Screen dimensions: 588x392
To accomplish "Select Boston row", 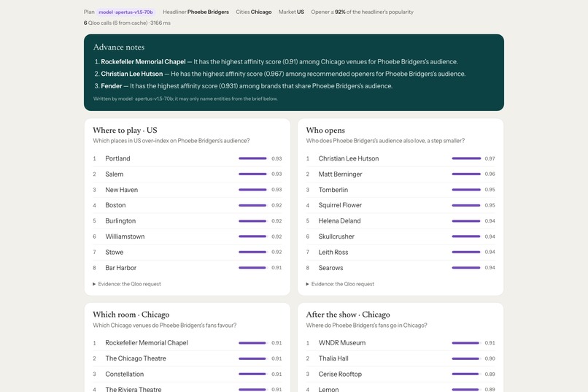I will [x=187, y=205].
